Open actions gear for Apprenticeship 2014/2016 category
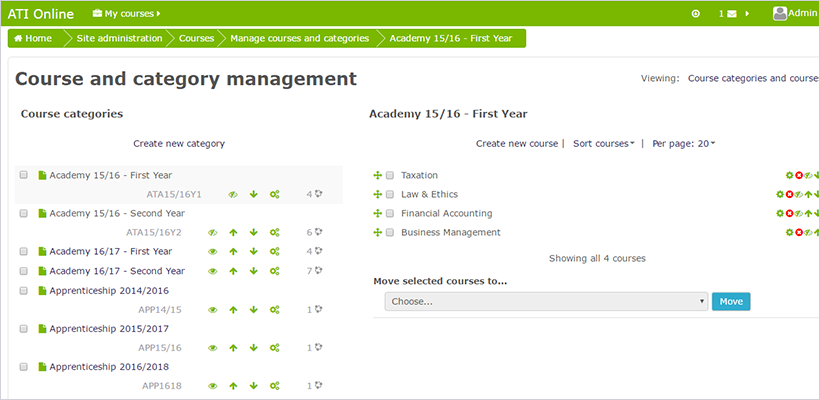This screenshot has height=400, width=820. point(274,310)
